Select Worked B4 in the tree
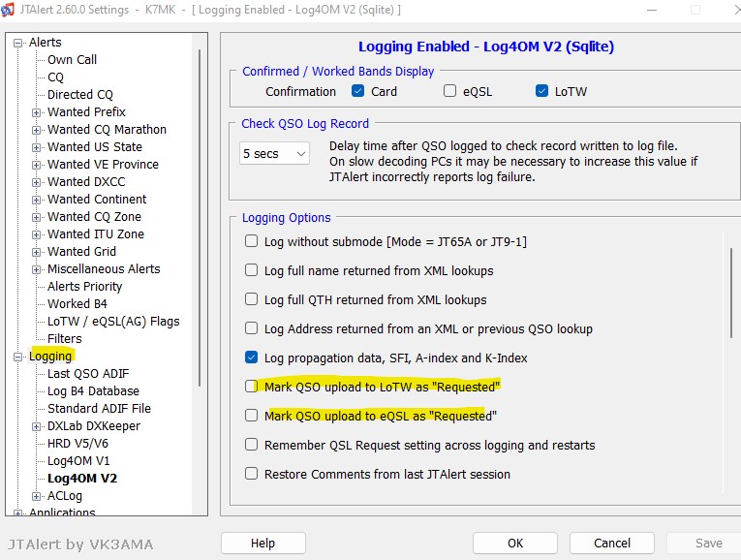This screenshot has height=560, width=741. click(x=77, y=304)
